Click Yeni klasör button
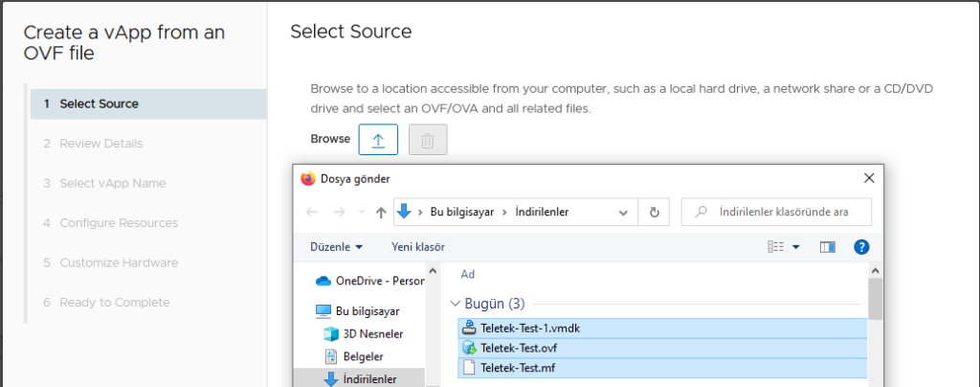This screenshot has width=980, height=387. tap(418, 247)
